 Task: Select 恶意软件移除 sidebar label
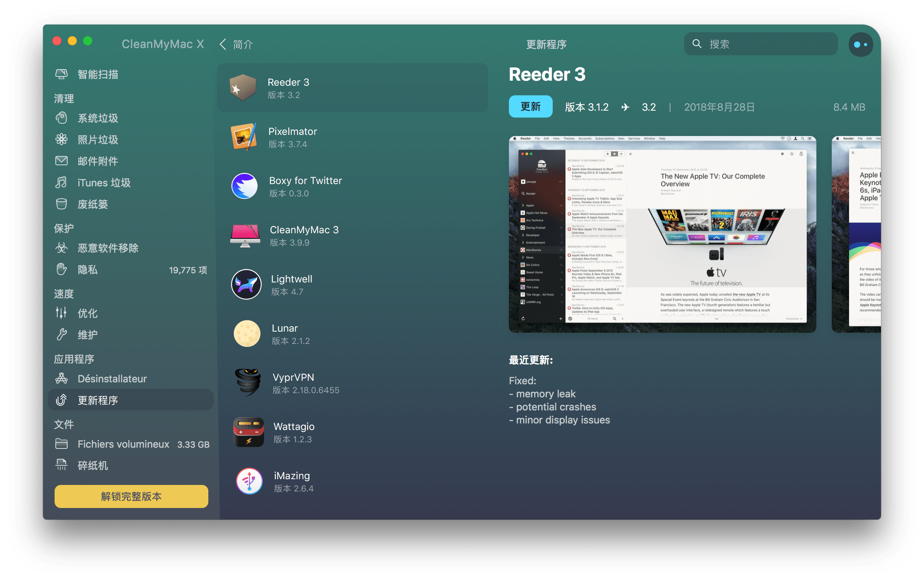click(108, 248)
